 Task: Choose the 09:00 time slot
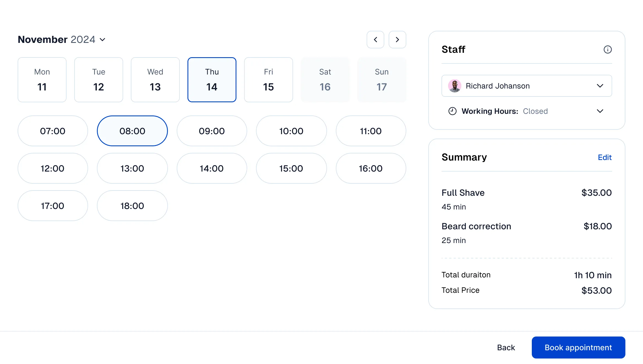pos(212,131)
